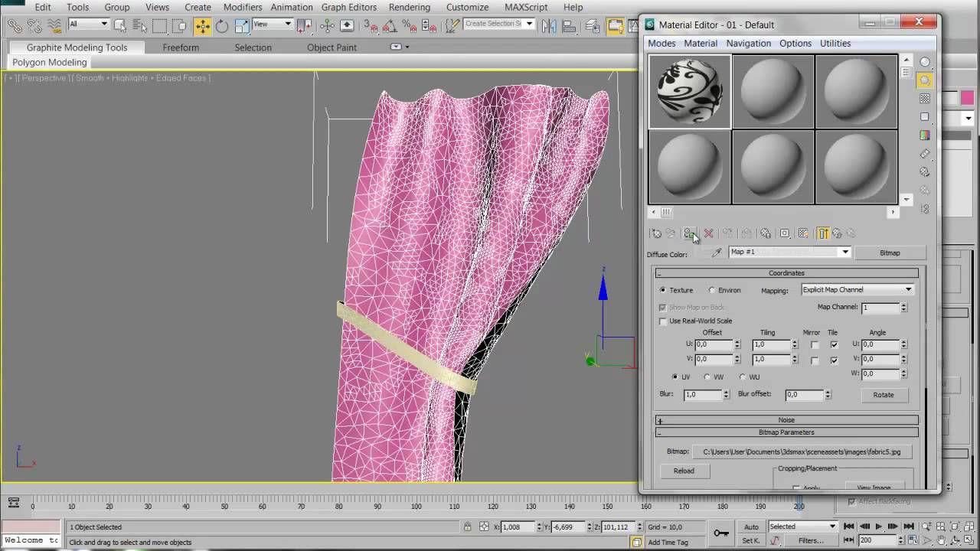The height and width of the screenshot is (551, 980).
Task: Click the Bitmap type button
Action: pyautogui.click(x=890, y=253)
